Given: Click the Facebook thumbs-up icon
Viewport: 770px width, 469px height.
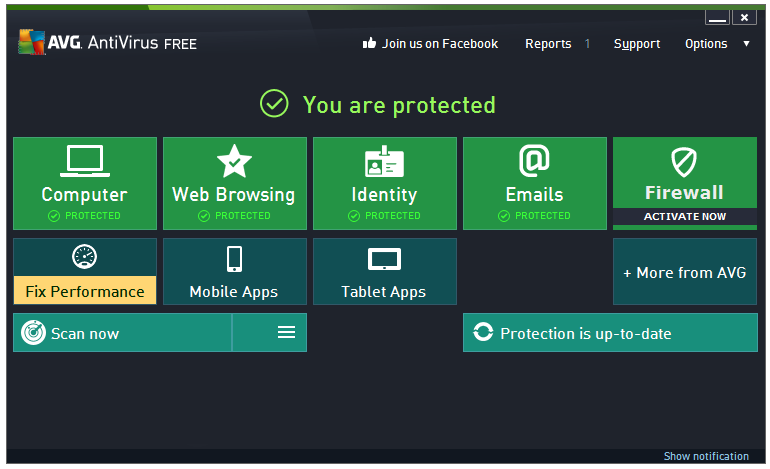Looking at the screenshot, I should [x=369, y=43].
